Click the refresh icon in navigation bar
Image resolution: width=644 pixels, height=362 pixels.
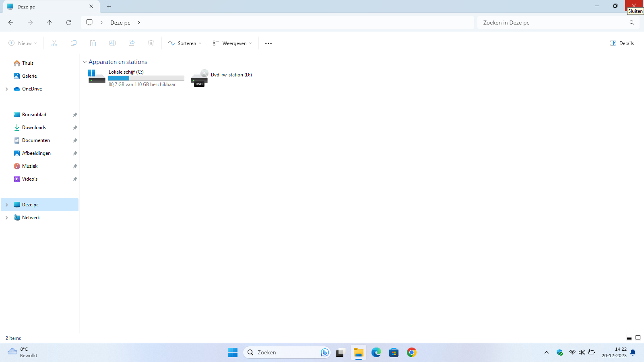pos(69,23)
